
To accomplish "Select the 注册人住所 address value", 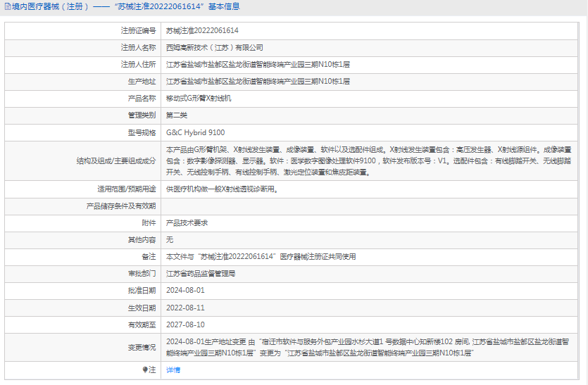I will [x=258, y=65].
